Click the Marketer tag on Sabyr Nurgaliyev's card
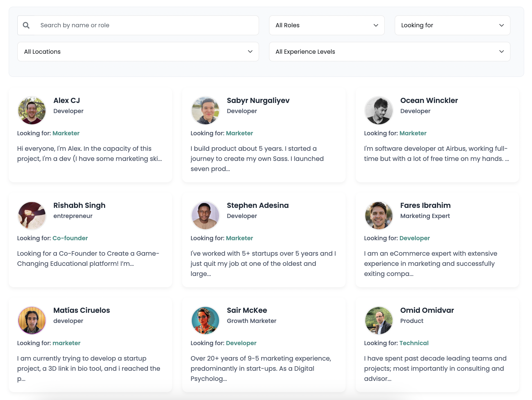Screen dimensions: 532x400 point(239,133)
